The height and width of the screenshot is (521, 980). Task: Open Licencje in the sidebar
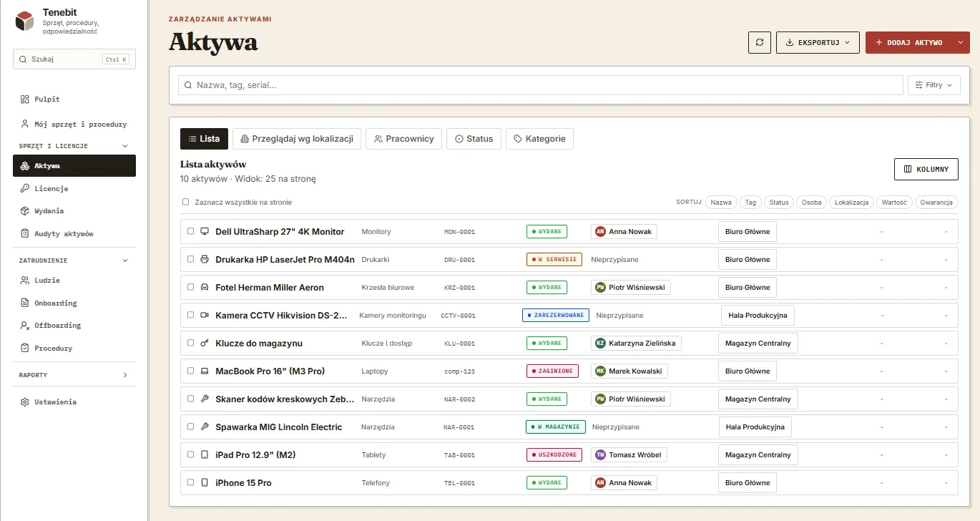pos(74,189)
